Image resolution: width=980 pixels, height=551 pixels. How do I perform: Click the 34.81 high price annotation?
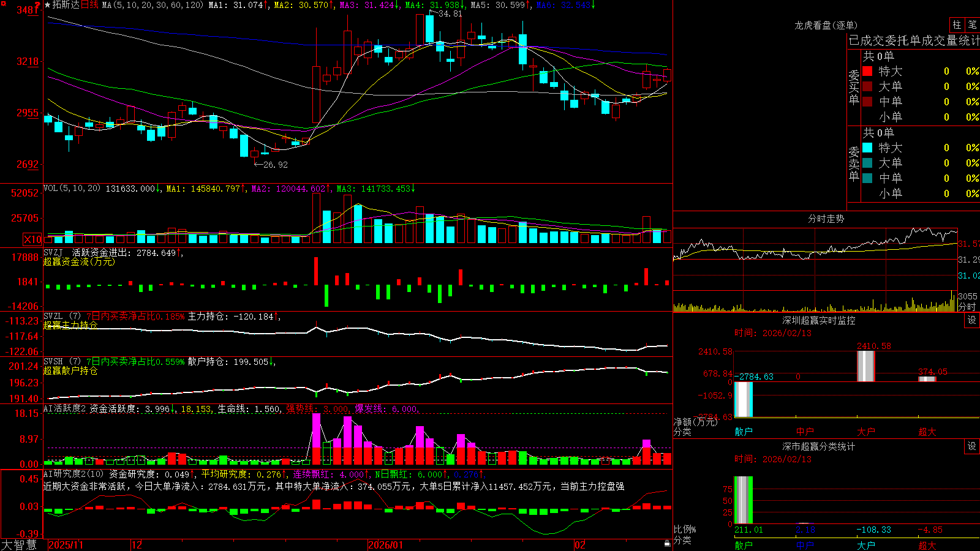point(450,13)
